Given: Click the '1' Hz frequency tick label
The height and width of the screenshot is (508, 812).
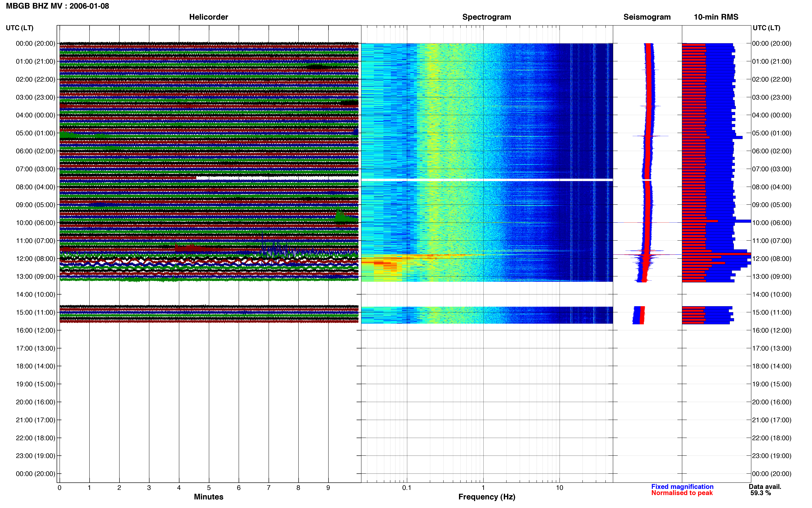Looking at the screenshot, I should [483, 488].
